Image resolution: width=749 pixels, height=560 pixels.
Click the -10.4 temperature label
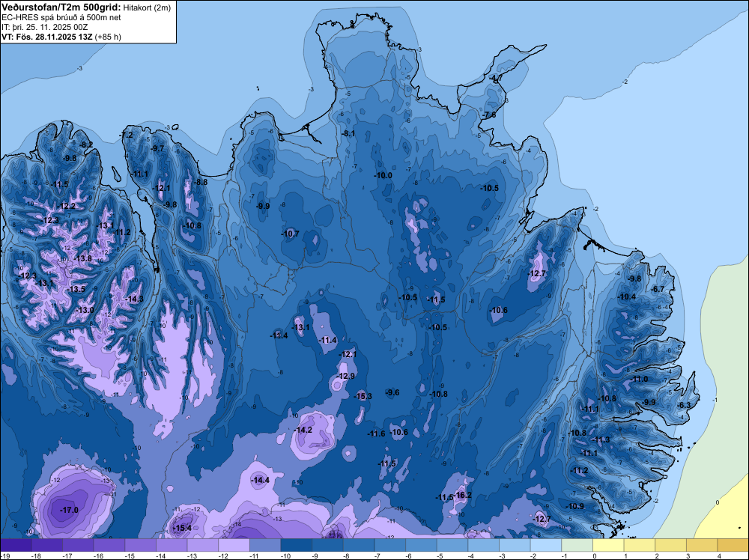(627, 297)
